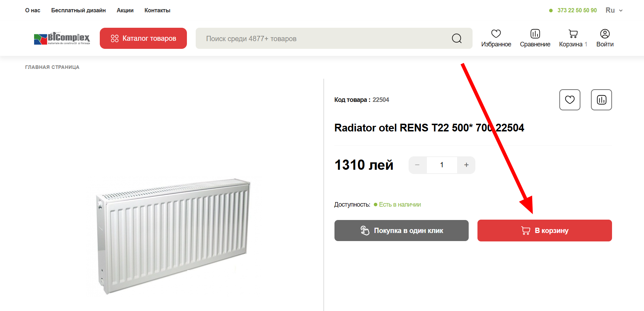Click the BiComplex logo
The image size is (644, 311).
click(62, 38)
